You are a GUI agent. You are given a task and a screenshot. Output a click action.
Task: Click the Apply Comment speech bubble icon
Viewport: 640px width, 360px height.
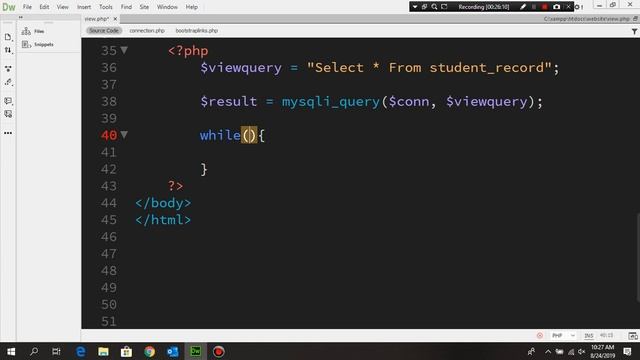8,100
